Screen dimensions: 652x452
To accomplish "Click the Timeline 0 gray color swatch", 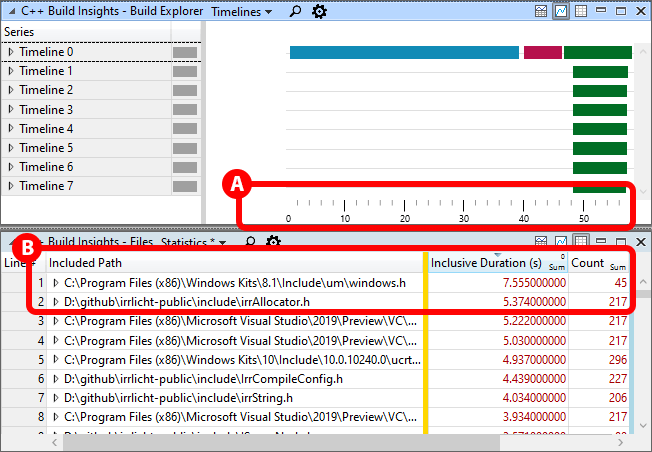I will 185,52.
